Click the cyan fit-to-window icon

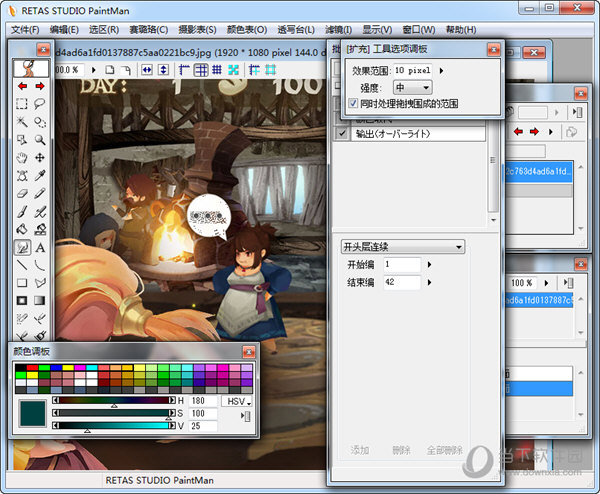coord(233,70)
